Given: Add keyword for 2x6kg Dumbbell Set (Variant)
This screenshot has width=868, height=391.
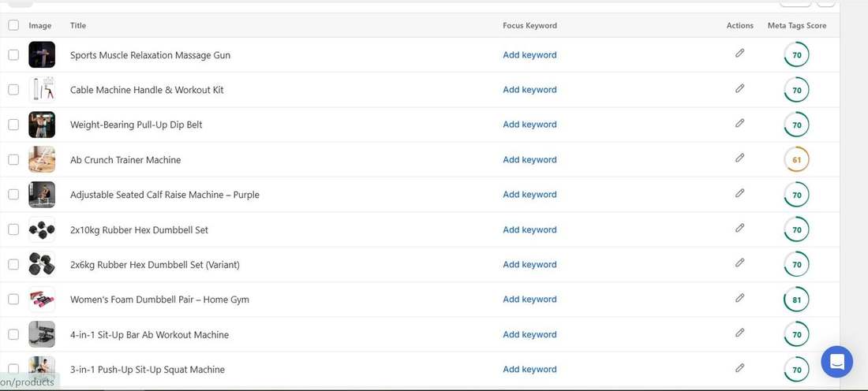Looking at the screenshot, I should point(529,264).
